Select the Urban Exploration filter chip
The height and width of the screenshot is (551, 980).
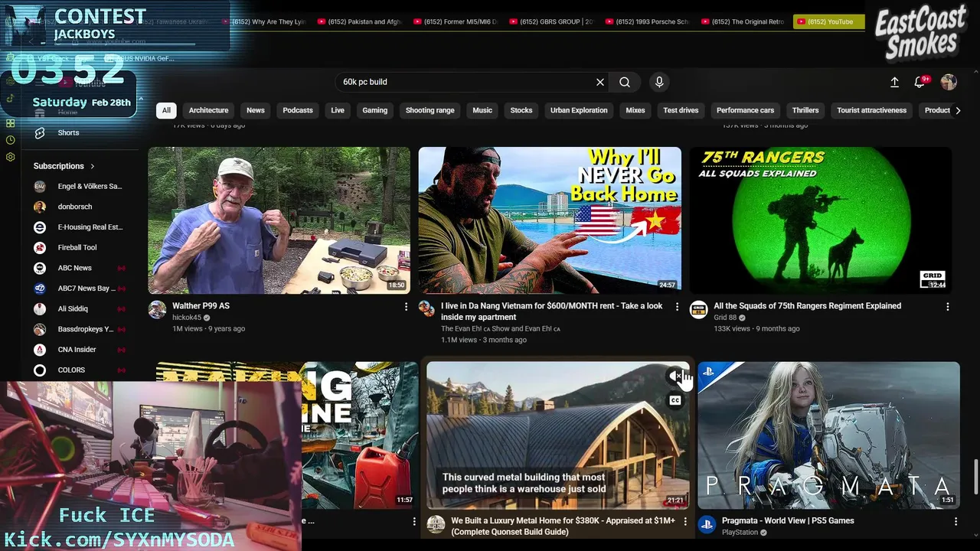click(x=579, y=110)
